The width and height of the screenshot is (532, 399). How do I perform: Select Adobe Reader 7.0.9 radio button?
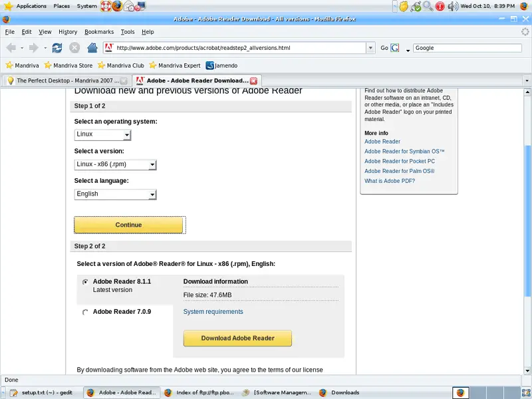[x=85, y=312]
